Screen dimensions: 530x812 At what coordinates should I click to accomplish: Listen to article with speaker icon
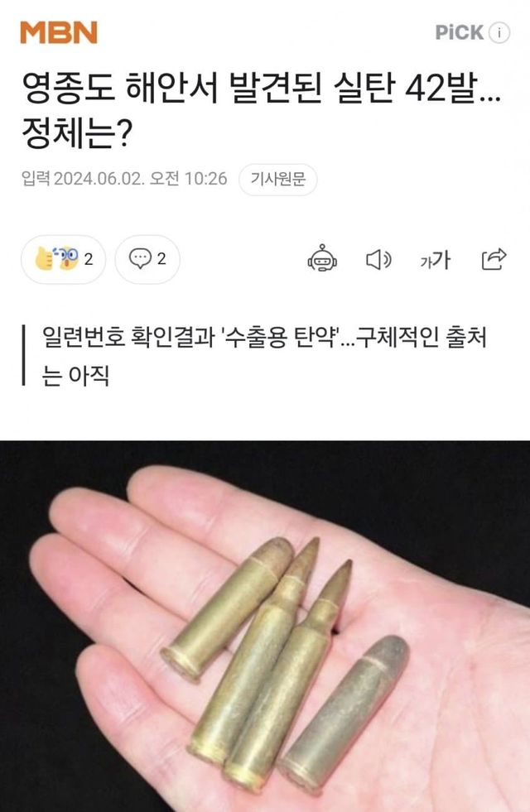(378, 259)
